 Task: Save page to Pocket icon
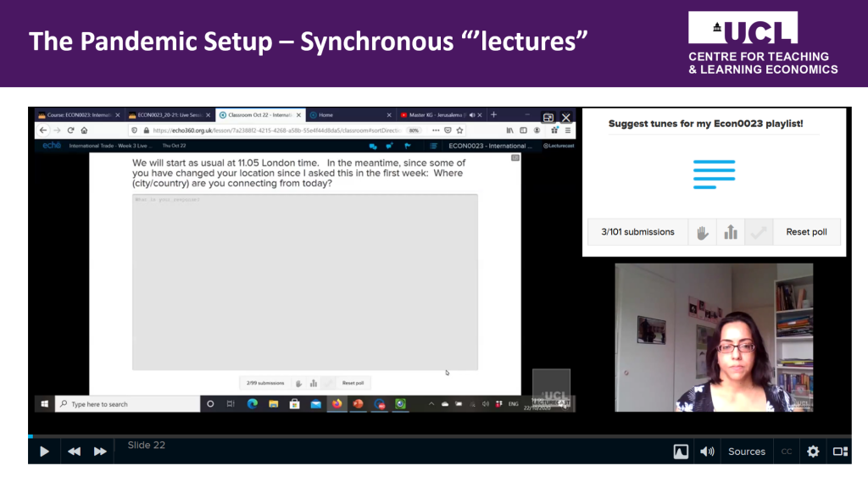pyautogui.click(x=448, y=130)
